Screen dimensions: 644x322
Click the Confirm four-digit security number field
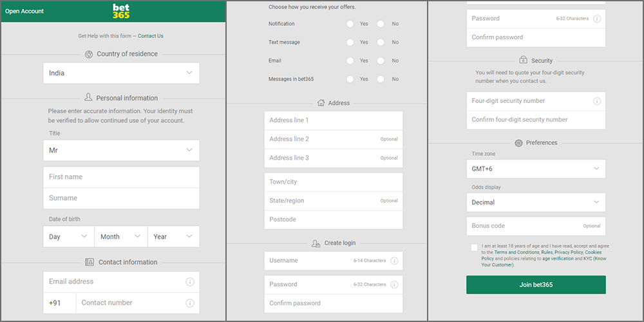pyautogui.click(x=536, y=120)
